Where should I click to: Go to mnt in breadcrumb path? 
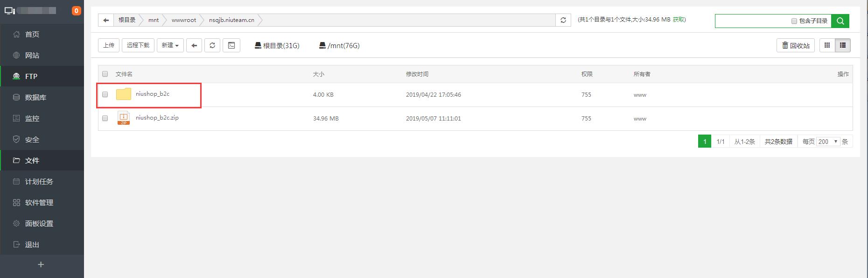tap(154, 20)
